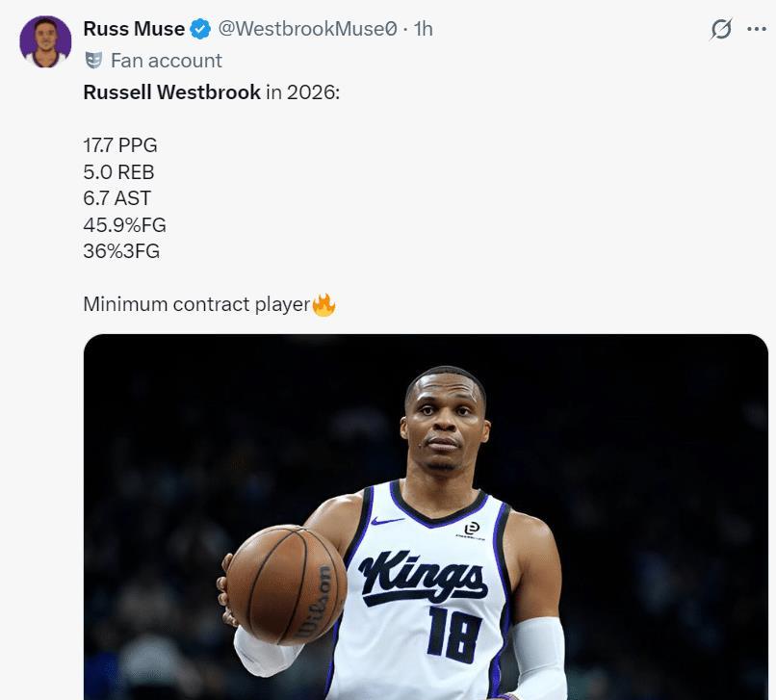Click the bold Russell Westbrook text
This screenshot has width=776, height=700.
point(171,92)
